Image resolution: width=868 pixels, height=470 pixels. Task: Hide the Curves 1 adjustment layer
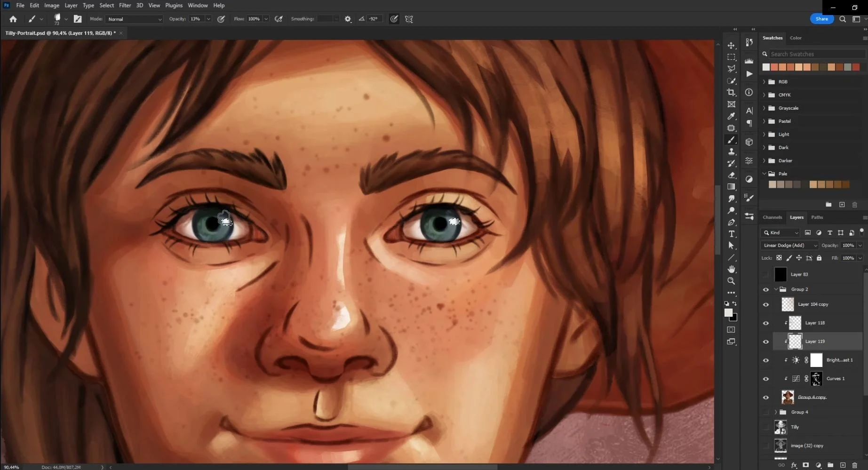(x=765, y=379)
